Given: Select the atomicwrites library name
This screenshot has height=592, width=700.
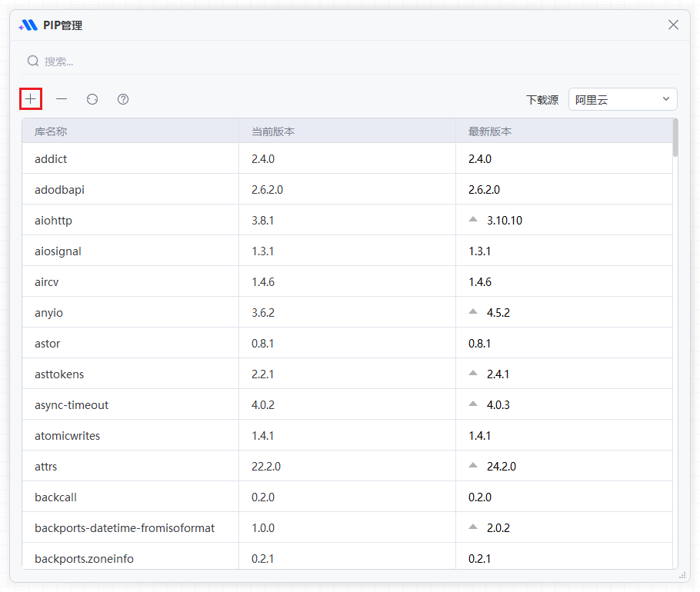Looking at the screenshot, I should (x=68, y=436).
